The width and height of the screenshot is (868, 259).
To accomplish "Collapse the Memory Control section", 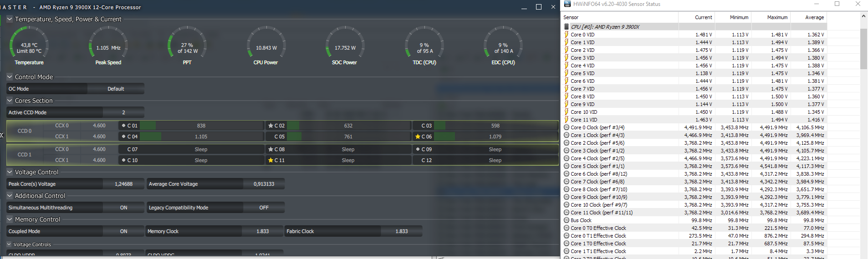I will (10, 219).
